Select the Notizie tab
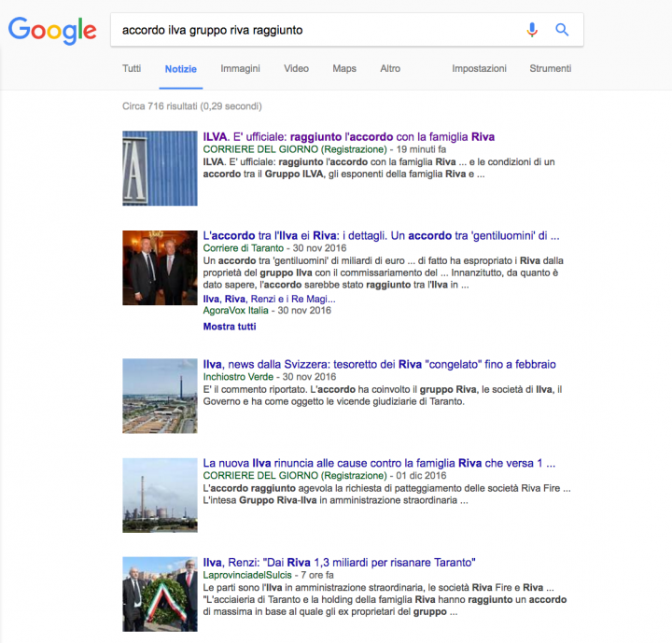The height and width of the screenshot is (643, 672). click(180, 69)
